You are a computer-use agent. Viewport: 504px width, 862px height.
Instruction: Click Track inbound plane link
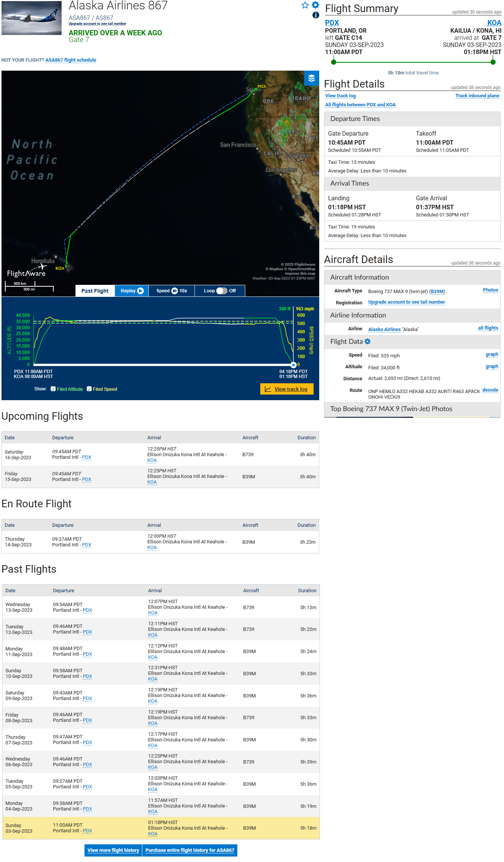[x=477, y=96]
